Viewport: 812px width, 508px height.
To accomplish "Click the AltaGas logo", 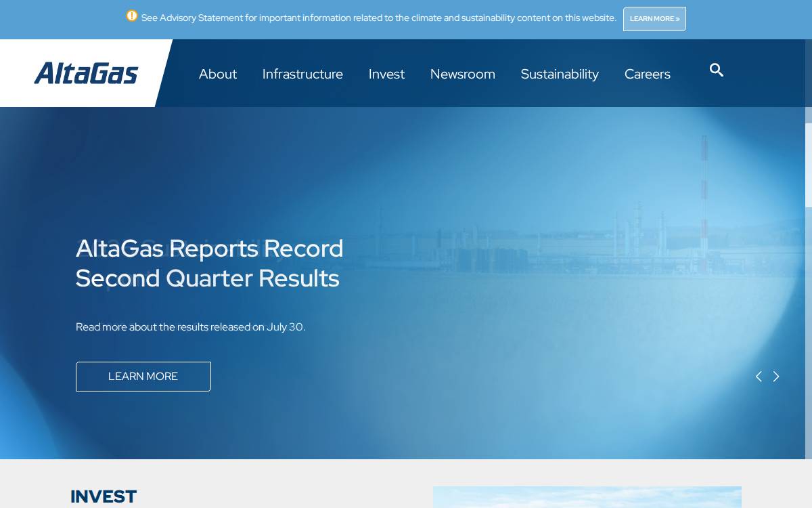I will point(86,73).
